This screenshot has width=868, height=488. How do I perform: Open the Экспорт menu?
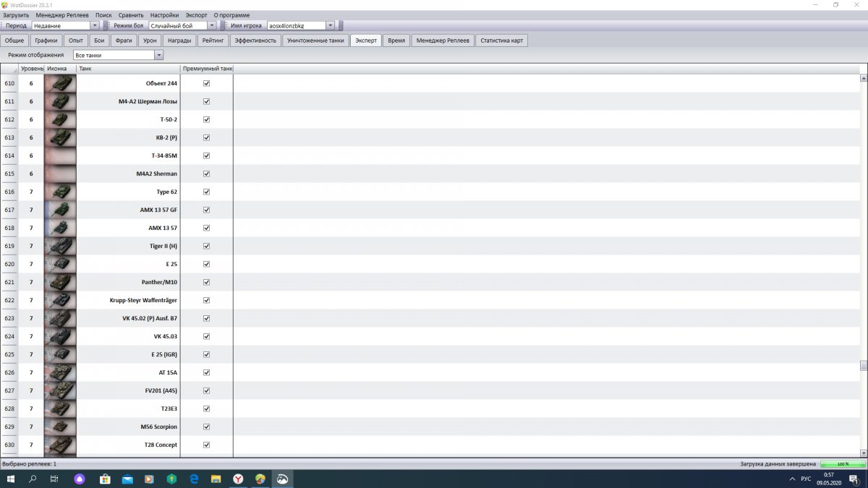click(196, 15)
